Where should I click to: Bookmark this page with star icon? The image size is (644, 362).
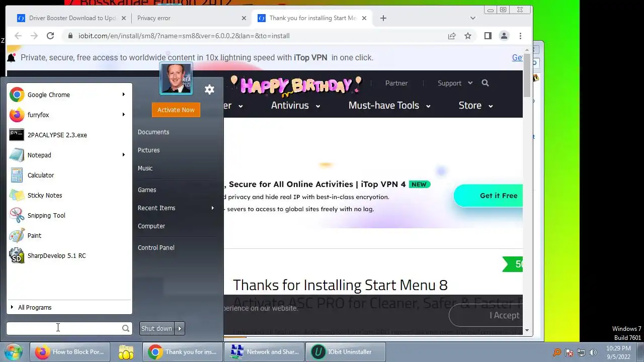coord(468,36)
